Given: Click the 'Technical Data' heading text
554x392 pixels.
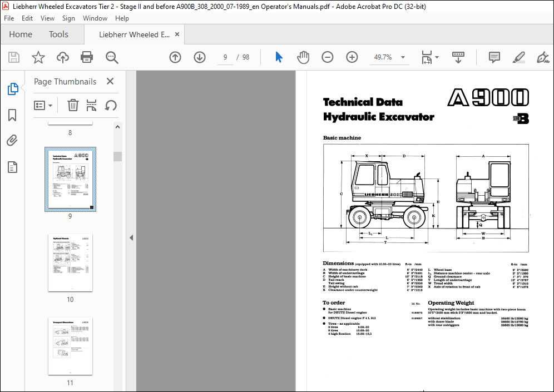Looking at the screenshot, I should (363, 102).
